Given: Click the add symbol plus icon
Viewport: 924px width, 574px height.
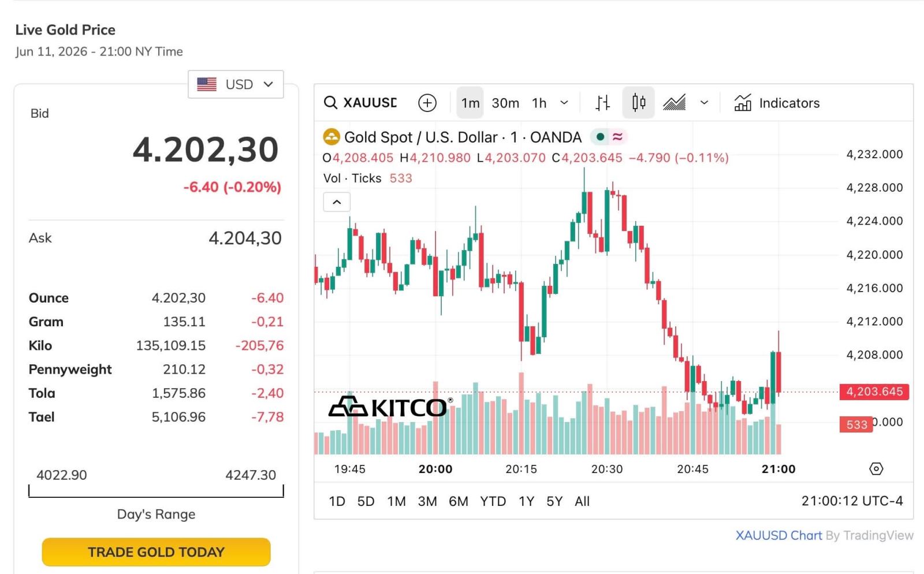Looking at the screenshot, I should [427, 103].
